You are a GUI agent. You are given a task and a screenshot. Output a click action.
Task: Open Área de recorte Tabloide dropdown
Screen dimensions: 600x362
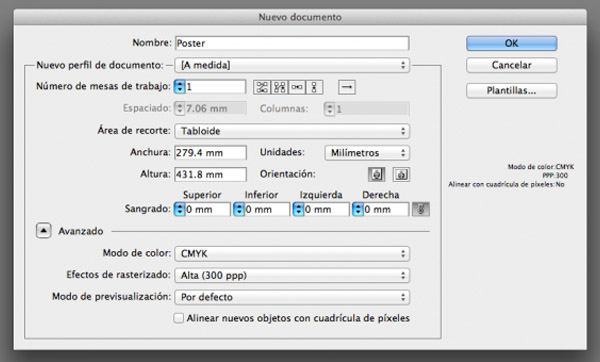pyautogui.click(x=292, y=131)
